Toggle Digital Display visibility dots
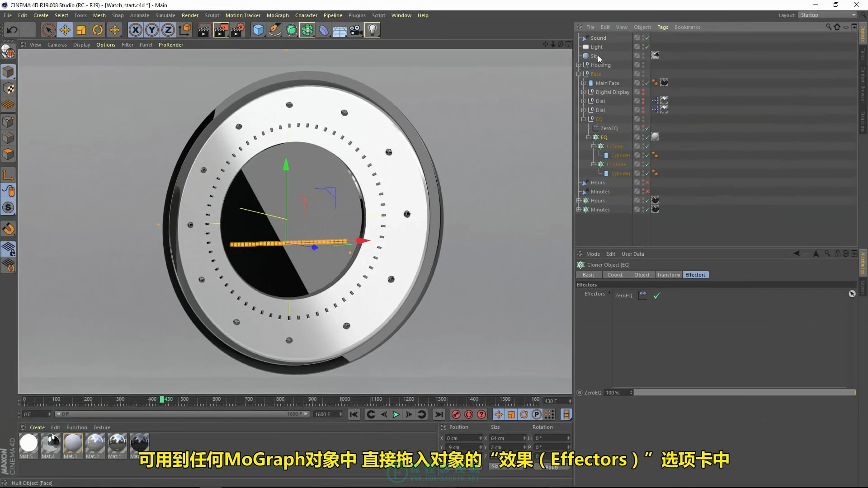The height and width of the screenshot is (488, 868). pyautogui.click(x=643, y=92)
